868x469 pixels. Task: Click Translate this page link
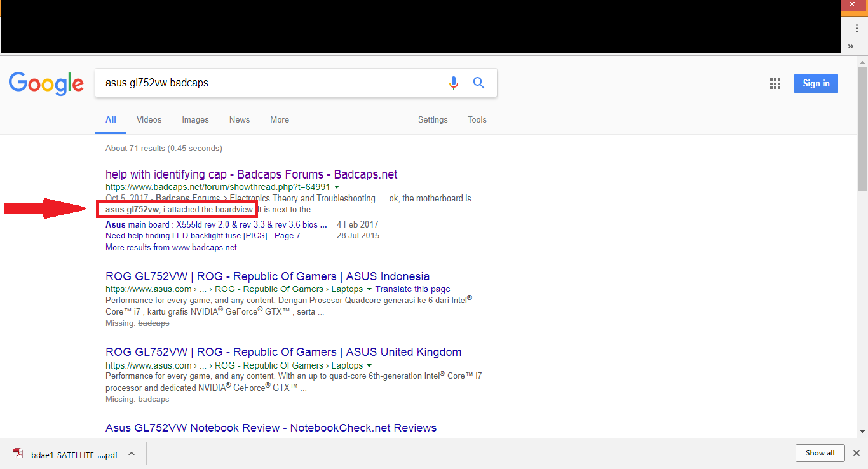click(x=413, y=289)
